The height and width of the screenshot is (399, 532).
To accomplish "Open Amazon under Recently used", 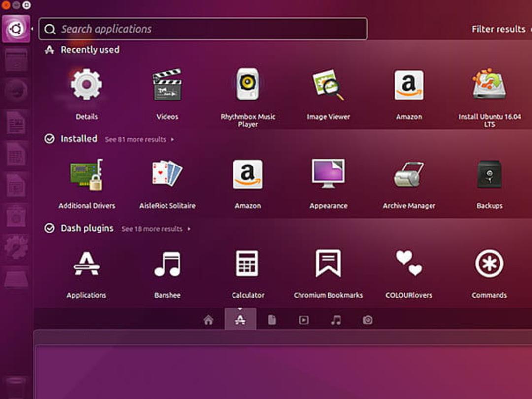I will 409,85.
